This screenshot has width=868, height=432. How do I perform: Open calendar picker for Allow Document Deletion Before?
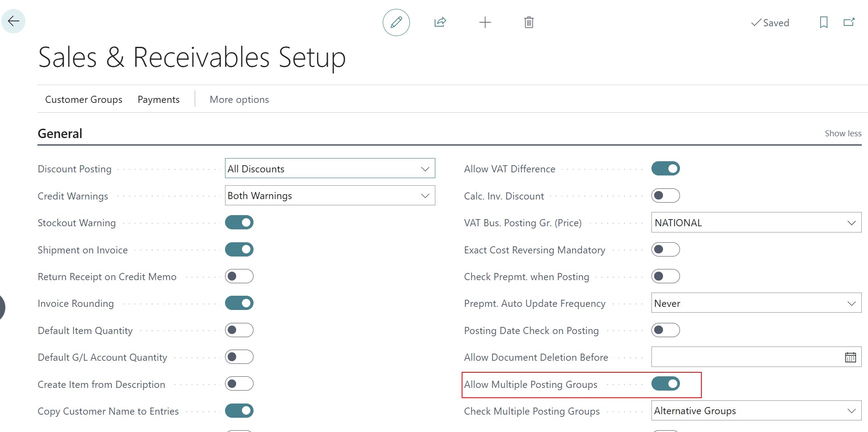point(850,357)
